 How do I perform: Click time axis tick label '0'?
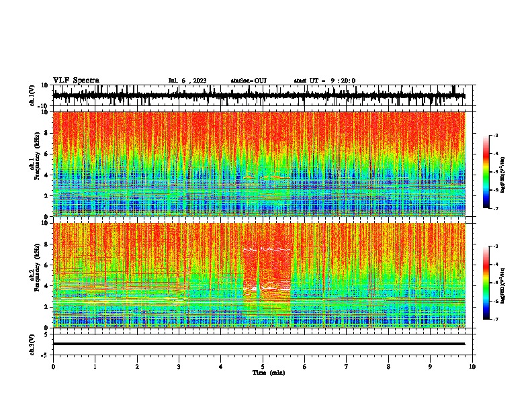pyautogui.click(x=53, y=367)
